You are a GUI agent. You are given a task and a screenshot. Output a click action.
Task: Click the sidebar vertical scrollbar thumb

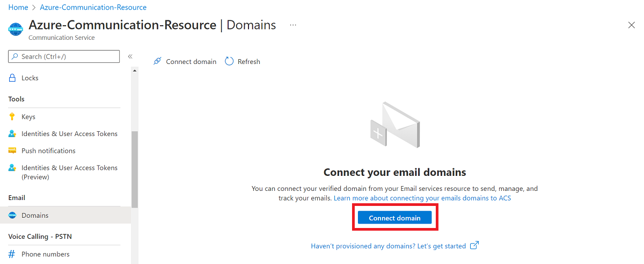[135, 169]
